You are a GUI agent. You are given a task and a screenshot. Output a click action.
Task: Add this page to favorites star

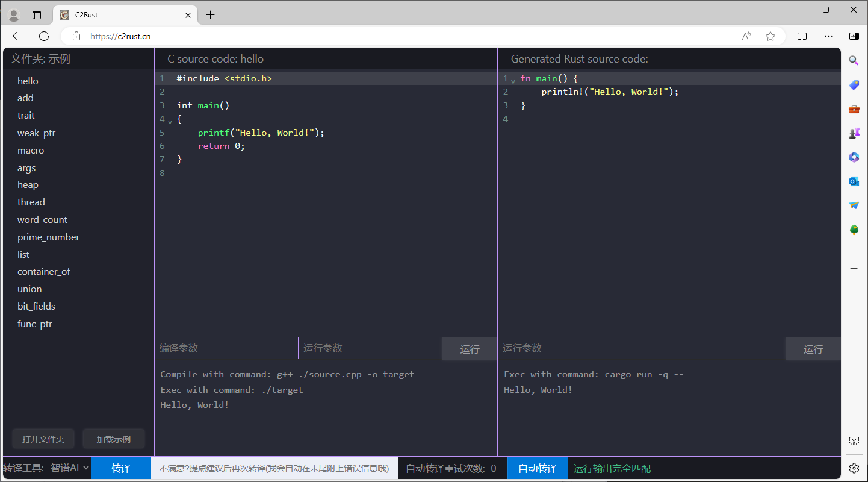coord(770,36)
